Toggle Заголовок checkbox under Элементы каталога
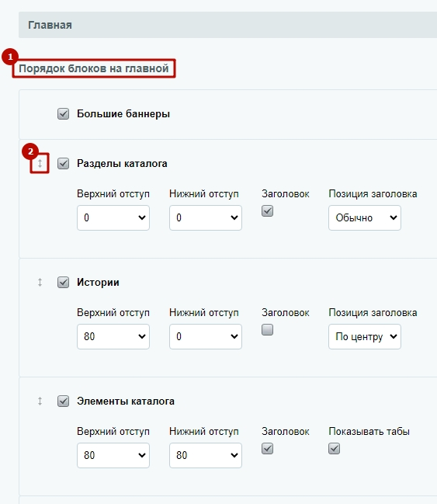Viewport: 437px width, 504px height. click(267, 448)
